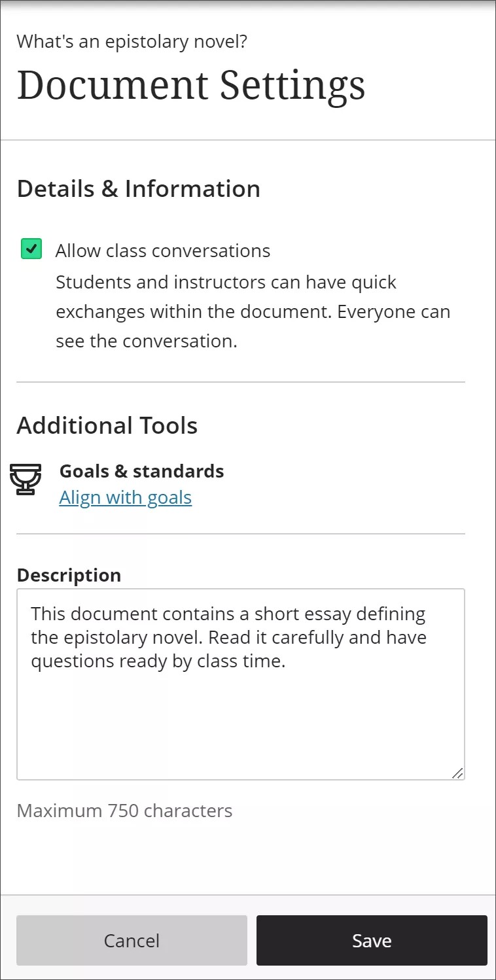496x980 pixels.
Task: Click the Document Settings title
Action: [192, 85]
